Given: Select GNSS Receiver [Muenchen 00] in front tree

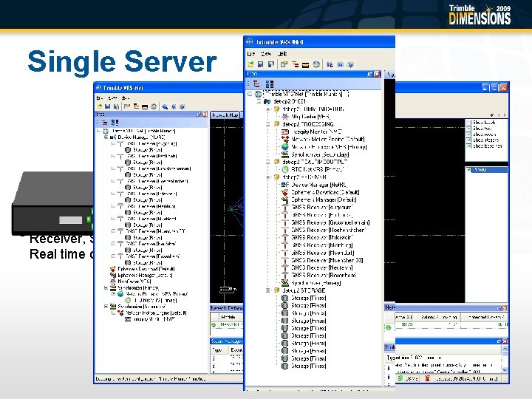Looking at the screenshot, I should pos(327,260).
